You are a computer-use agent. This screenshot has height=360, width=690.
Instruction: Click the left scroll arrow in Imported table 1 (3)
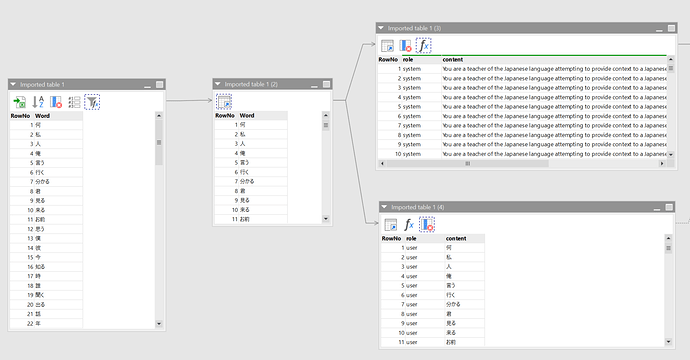(x=382, y=163)
